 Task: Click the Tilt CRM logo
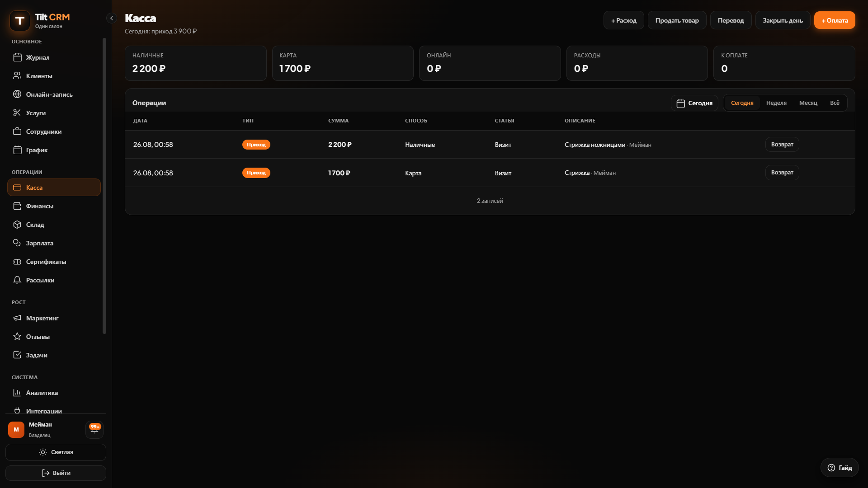tap(20, 20)
